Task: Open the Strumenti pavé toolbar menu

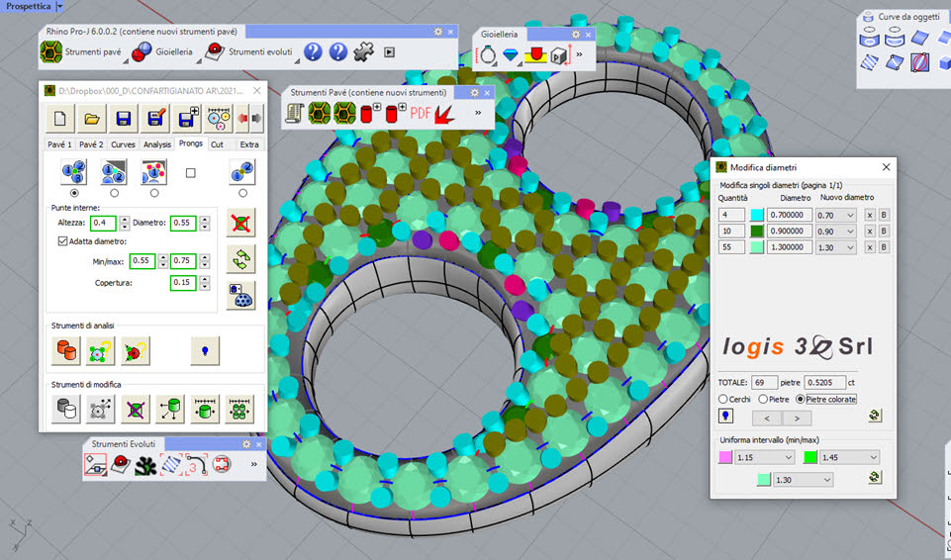Action: [82, 52]
